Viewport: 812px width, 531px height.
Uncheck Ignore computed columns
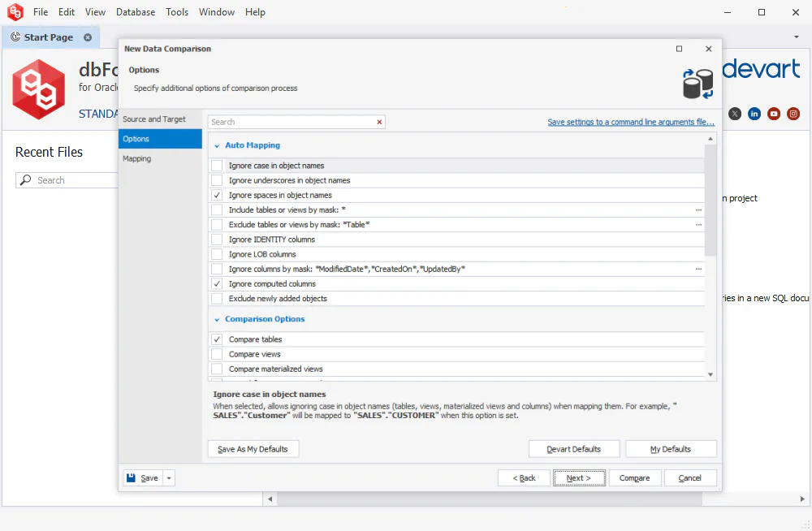coord(217,284)
